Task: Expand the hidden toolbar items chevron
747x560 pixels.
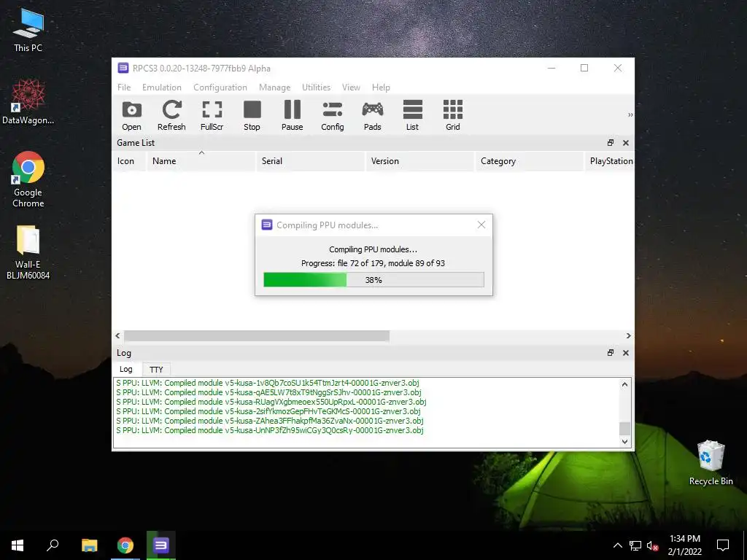Action: [x=630, y=114]
